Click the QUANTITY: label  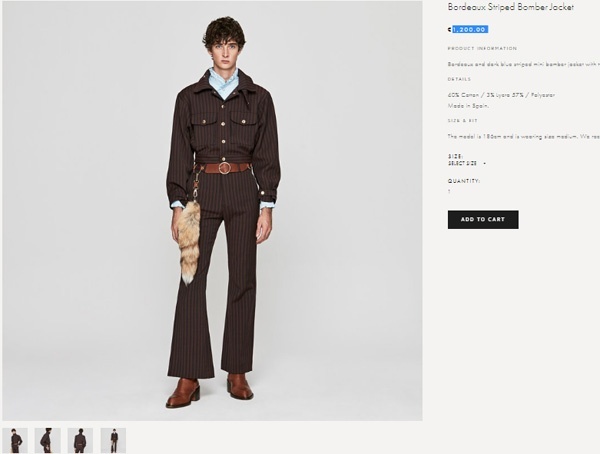[x=464, y=181]
